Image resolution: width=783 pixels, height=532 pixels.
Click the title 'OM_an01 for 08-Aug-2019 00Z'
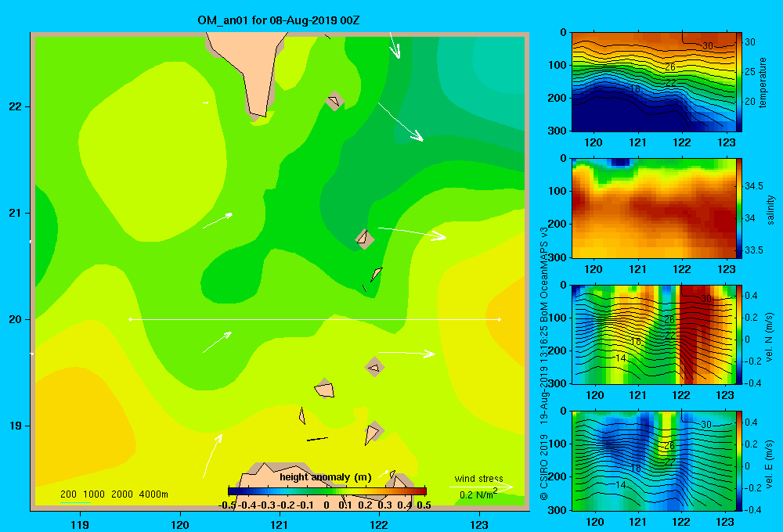pos(278,20)
